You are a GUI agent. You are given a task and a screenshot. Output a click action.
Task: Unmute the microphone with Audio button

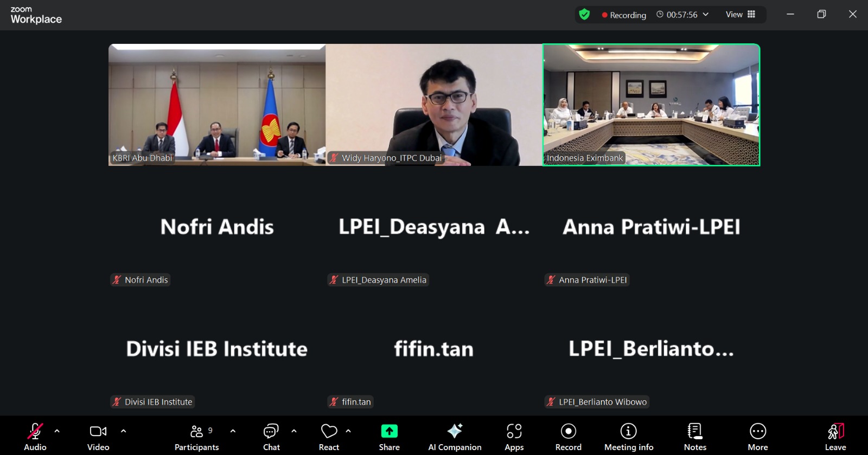(35, 437)
